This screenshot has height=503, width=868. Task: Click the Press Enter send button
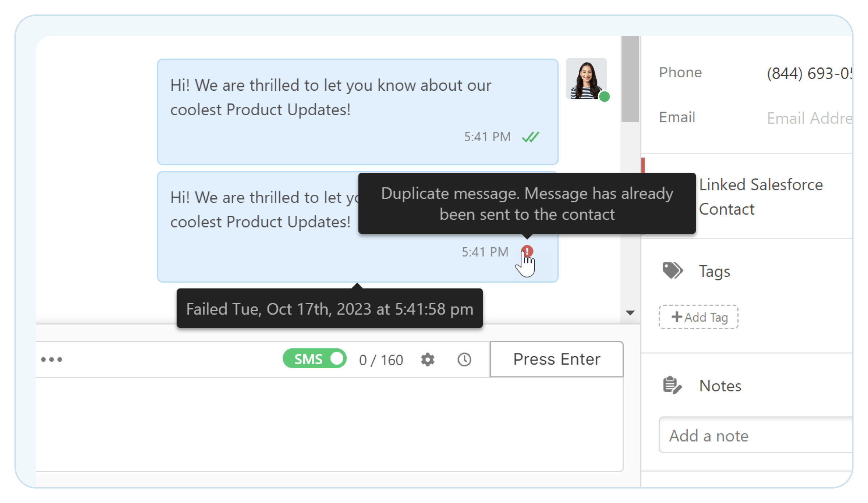[x=556, y=359]
